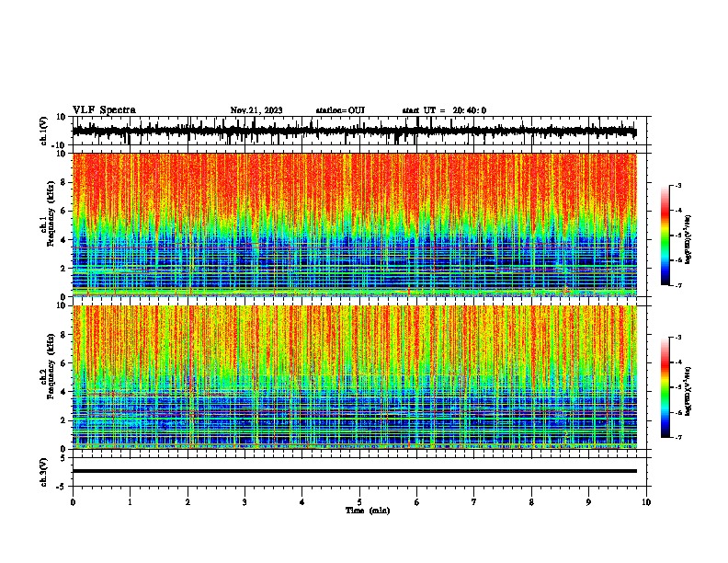Click time axis tick label "7"
The width and height of the screenshot is (728, 563).
(474, 502)
